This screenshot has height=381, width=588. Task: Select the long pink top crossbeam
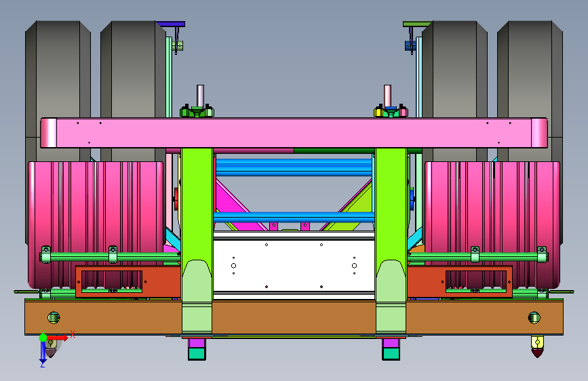click(x=294, y=133)
